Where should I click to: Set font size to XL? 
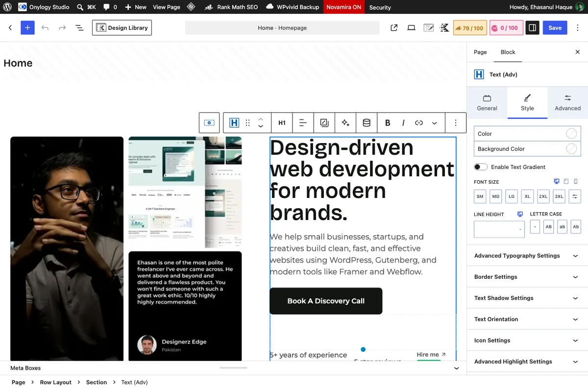[x=527, y=196]
